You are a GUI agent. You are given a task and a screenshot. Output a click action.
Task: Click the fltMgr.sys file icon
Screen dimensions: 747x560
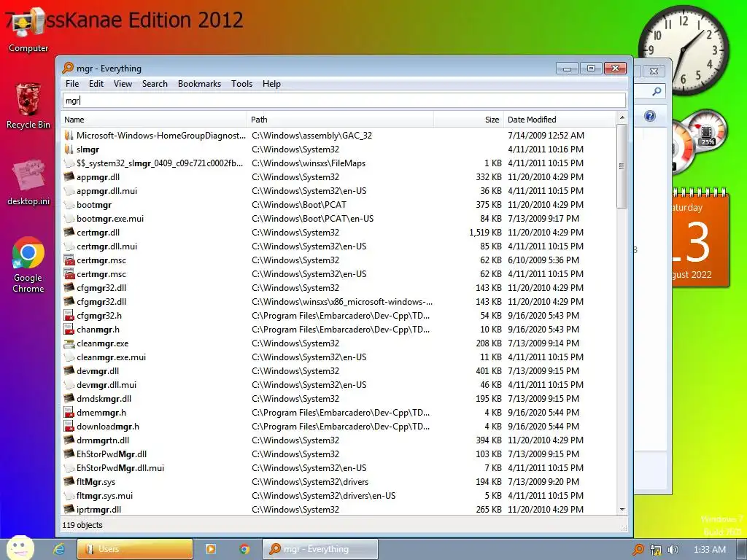click(69, 481)
